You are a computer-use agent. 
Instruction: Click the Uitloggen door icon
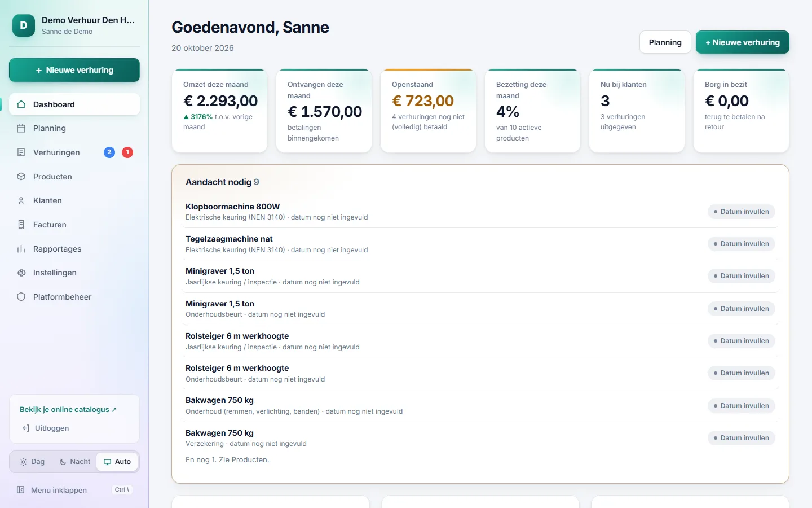[26, 428]
